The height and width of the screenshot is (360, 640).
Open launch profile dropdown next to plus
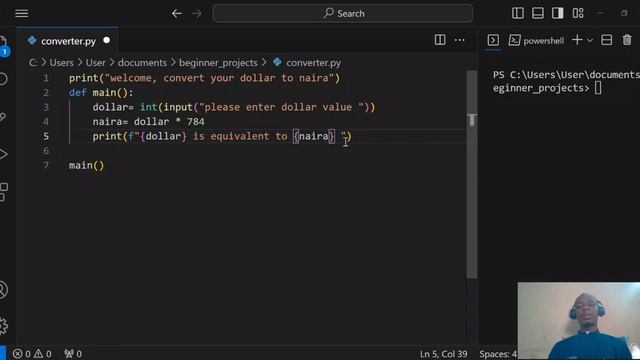[589, 40]
